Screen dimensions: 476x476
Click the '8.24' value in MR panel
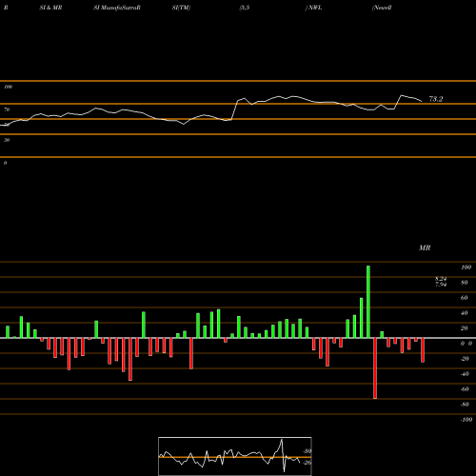pos(441,279)
